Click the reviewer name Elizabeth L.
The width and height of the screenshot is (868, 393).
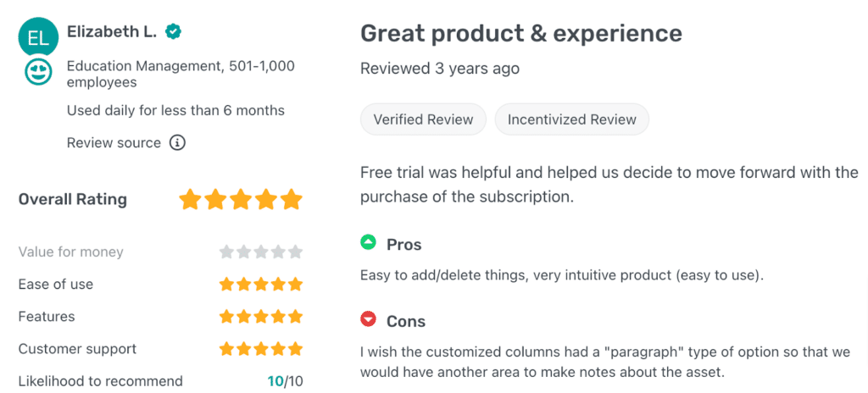[112, 32]
